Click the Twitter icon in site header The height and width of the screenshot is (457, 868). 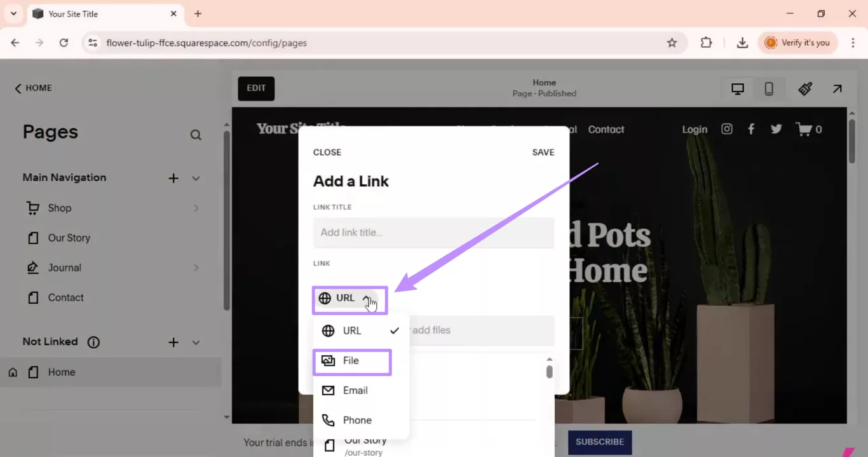coord(776,129)
